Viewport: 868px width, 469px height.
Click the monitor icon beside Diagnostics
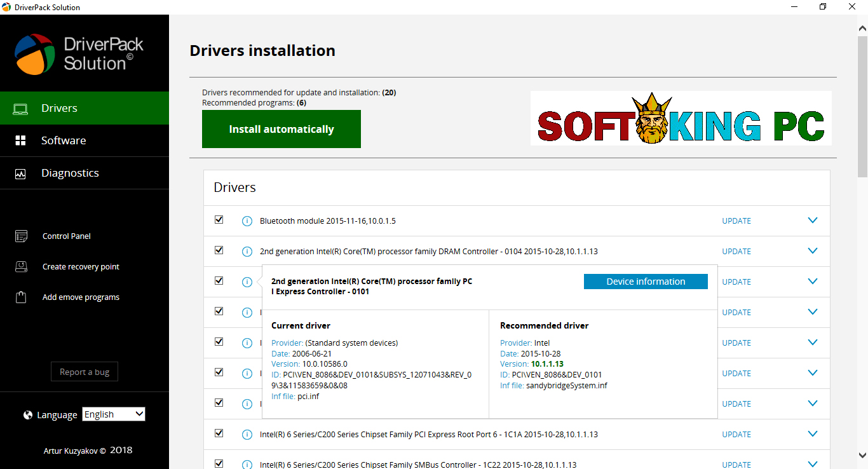[20, 173]
